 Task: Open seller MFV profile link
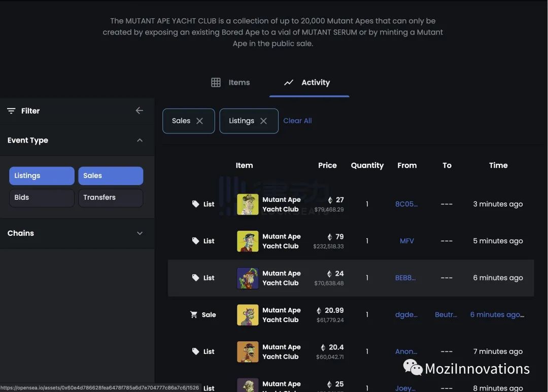[407, 241]
